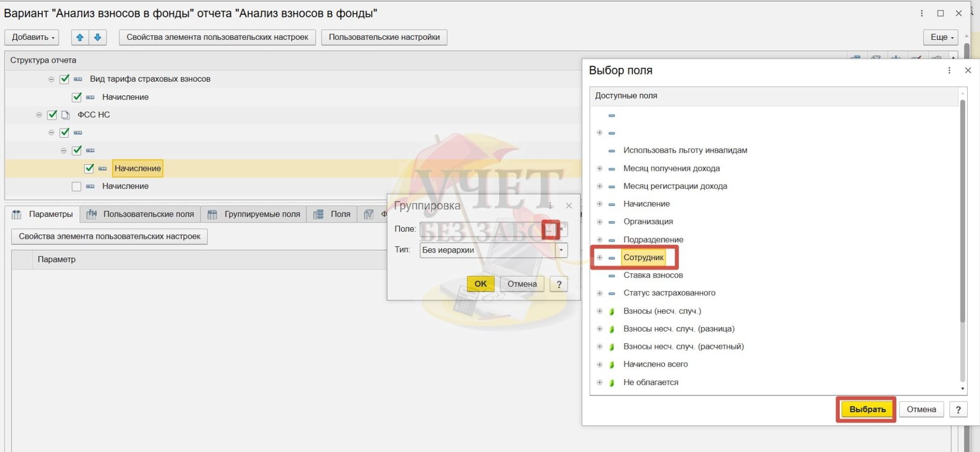
Task: Uncheck the ФСС НС checkbox
Action: [52, 115]
